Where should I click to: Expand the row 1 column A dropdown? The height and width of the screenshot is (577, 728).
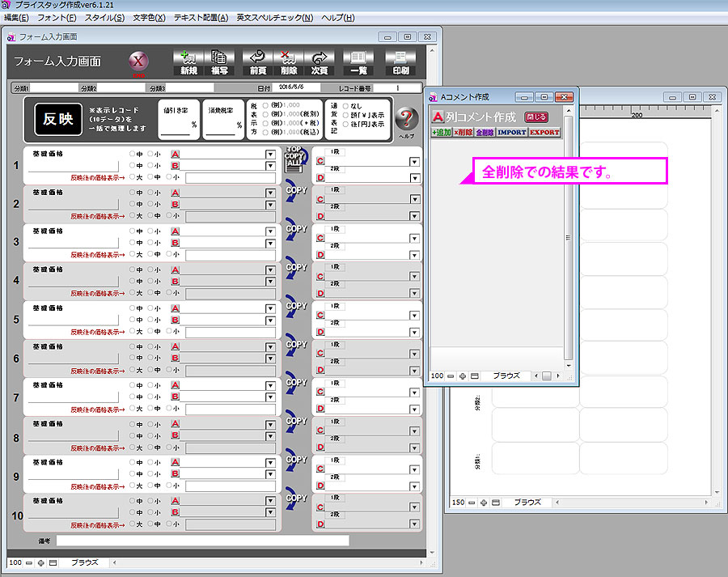click(270, 154)
